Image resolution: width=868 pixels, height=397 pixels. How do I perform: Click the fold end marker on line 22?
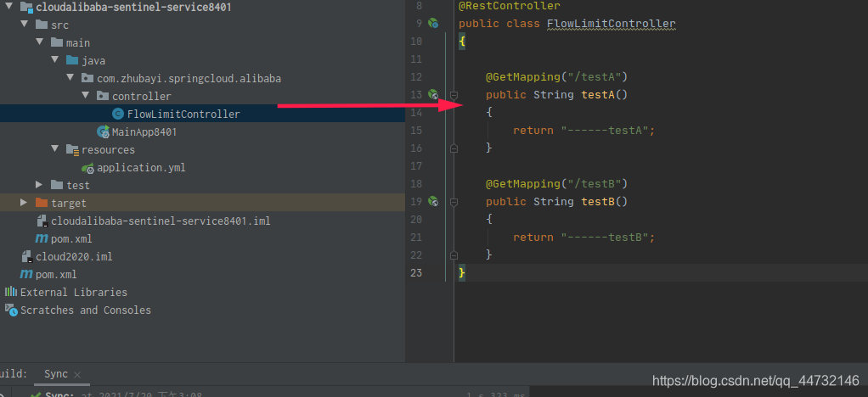(x=454, y=254)
